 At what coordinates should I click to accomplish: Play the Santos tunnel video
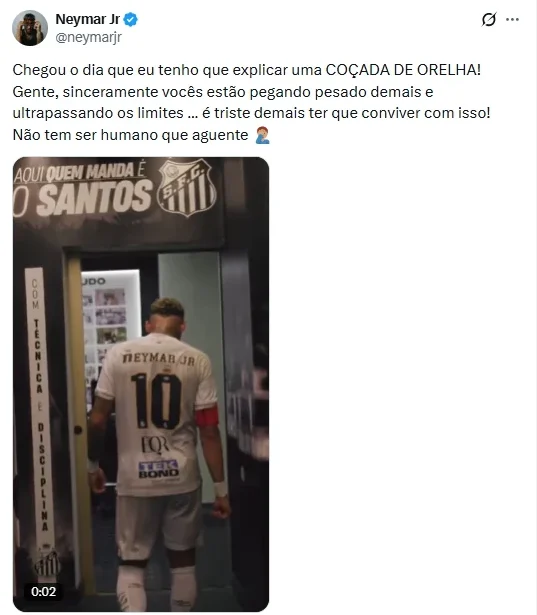click(x=141, y=384)
